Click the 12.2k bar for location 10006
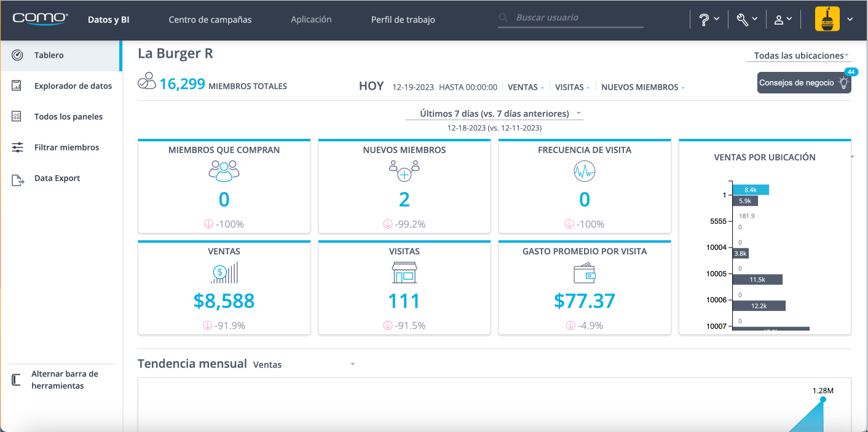 point(759,306)
